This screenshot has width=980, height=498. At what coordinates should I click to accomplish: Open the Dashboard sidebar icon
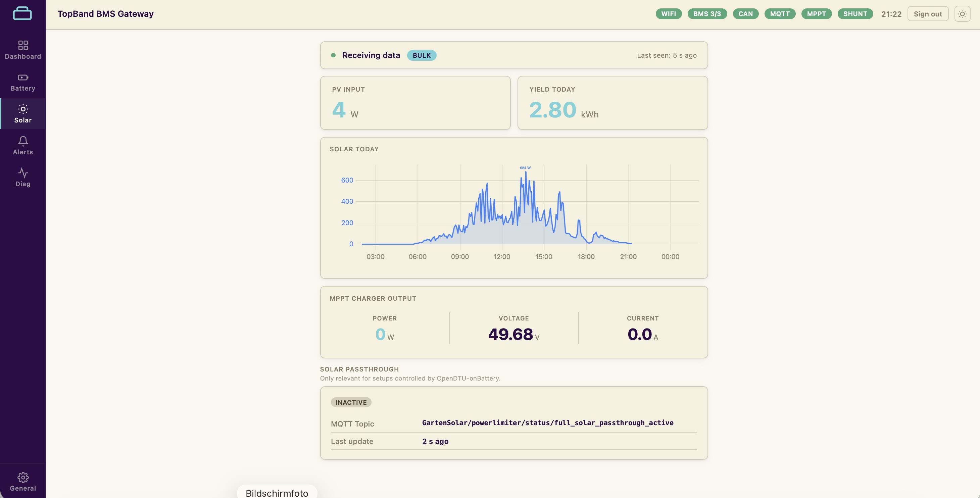pos(23,45)
